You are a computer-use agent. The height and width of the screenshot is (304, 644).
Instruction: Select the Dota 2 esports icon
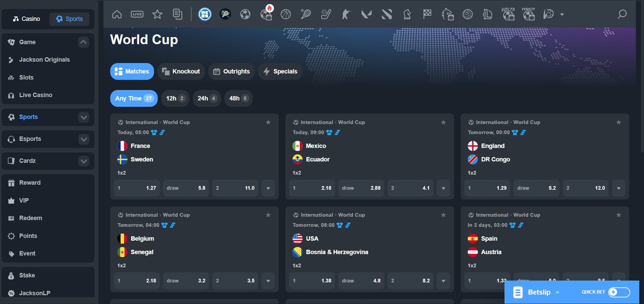[387, 15]
